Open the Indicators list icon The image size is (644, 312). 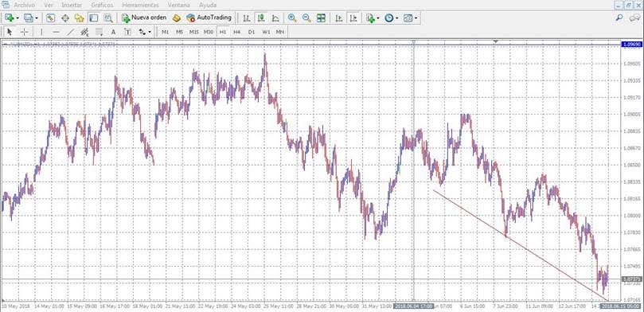pos(370,18)
